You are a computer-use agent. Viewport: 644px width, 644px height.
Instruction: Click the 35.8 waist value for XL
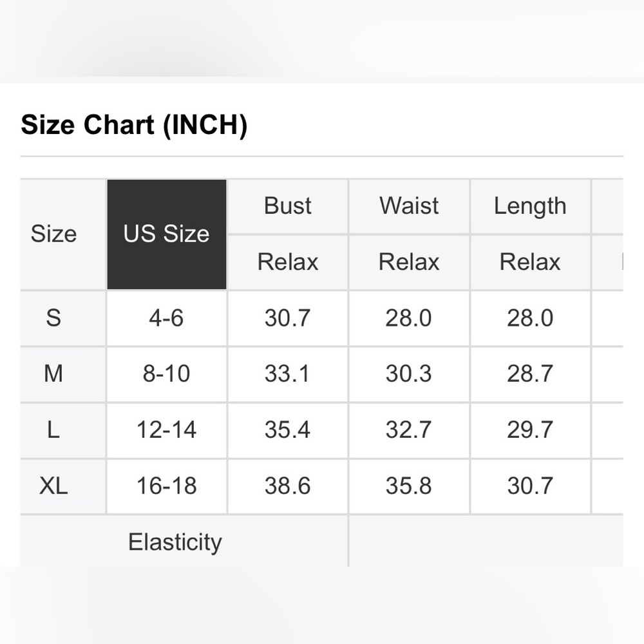point(409,486)
